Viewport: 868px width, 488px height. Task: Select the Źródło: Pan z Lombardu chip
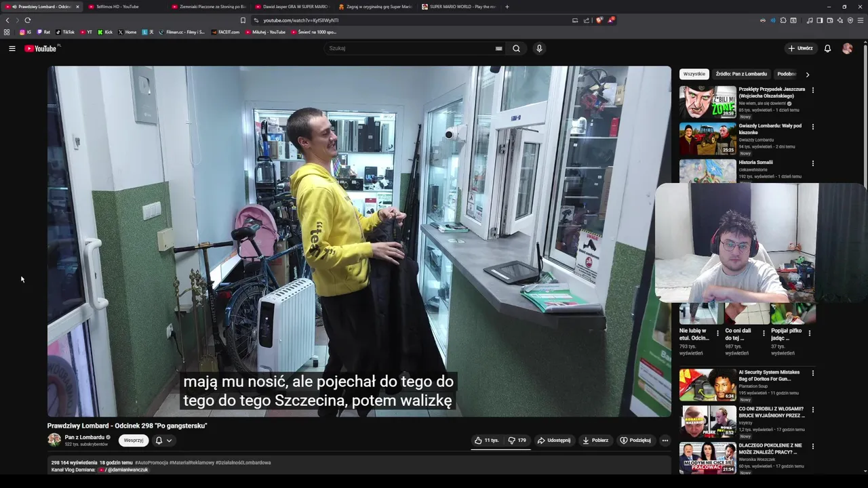741,74
